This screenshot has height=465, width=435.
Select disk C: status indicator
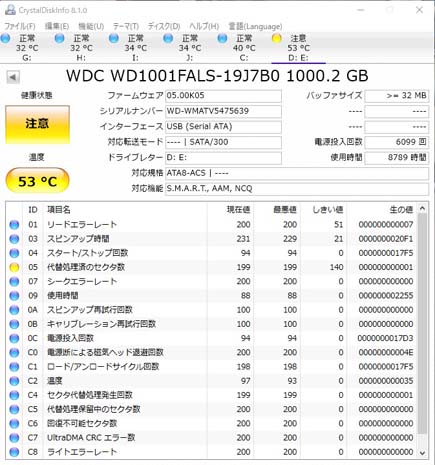tap(222, 38)
